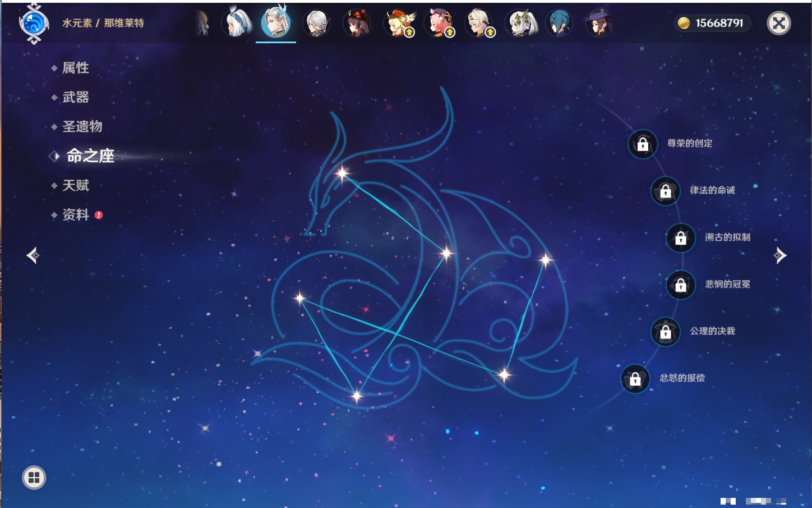The image size is (812, 508).
Task: Click the locked 溯古的拟制 constellation icon
Action: click(x=681, y=238)
